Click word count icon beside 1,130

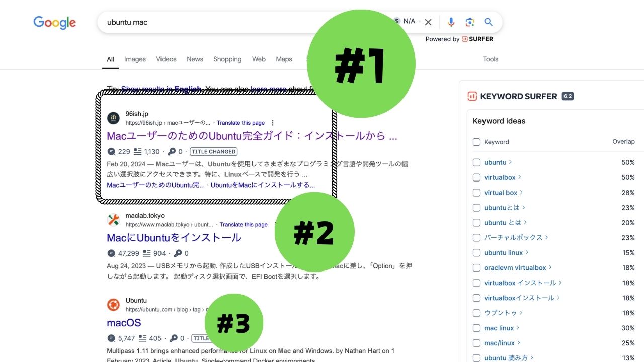click(x=137, y=151)
